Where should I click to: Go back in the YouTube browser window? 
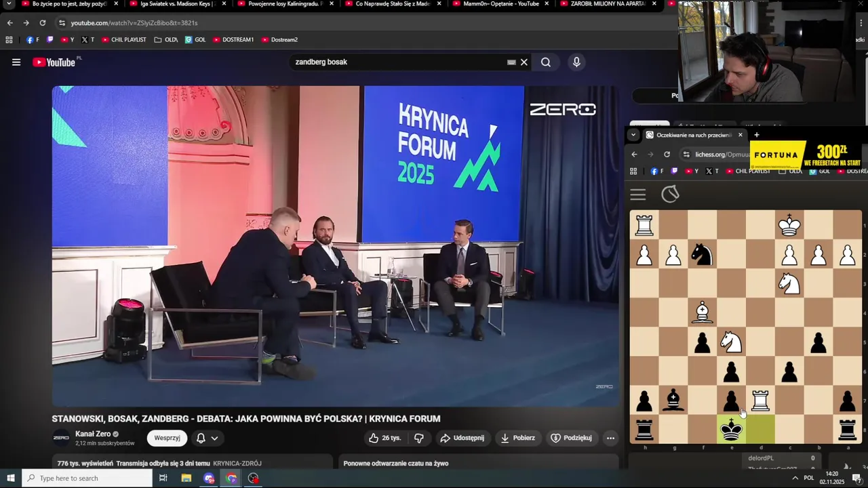9,23
